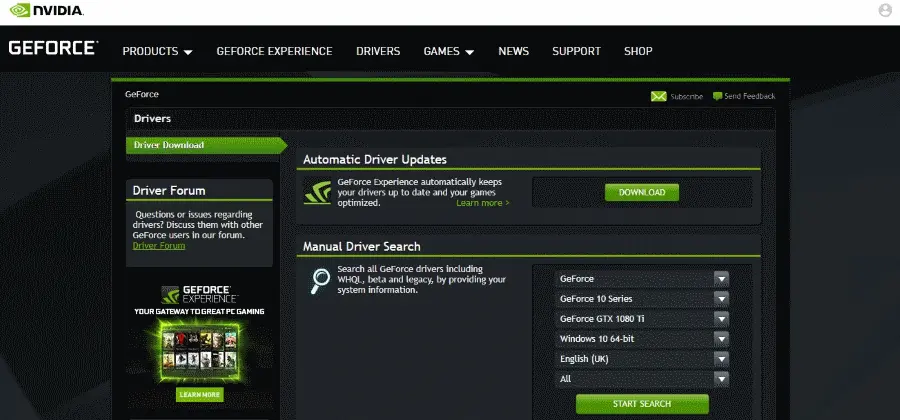
Task: Expand the driver type dropdown showing All
Action: pos(642,379)
